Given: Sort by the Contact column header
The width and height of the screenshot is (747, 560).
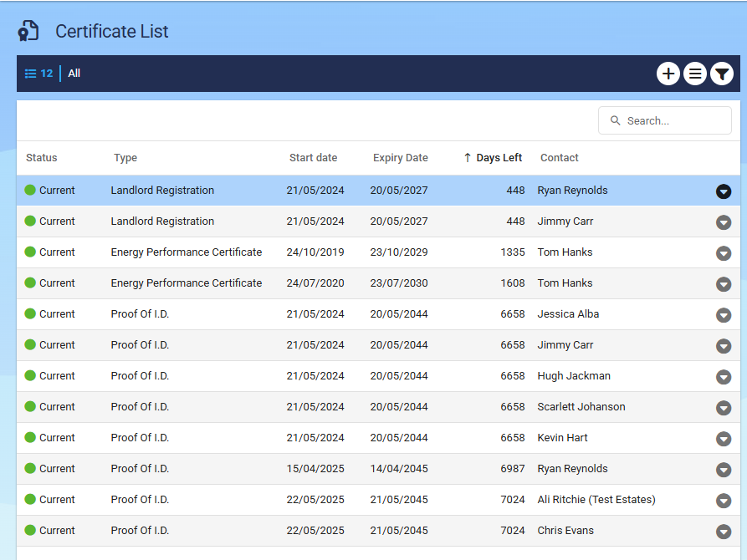Looking at the screenshot, I should [x=559, y=158].
